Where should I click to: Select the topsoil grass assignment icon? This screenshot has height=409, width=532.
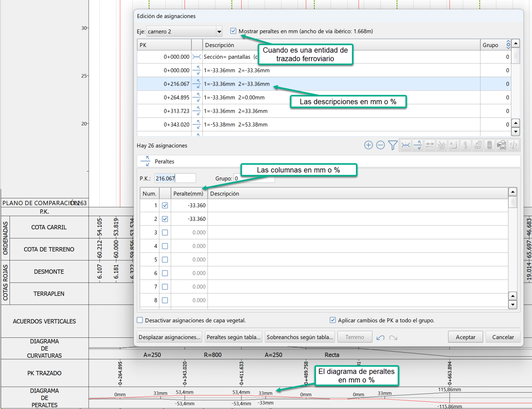click(x=442, y=145)
